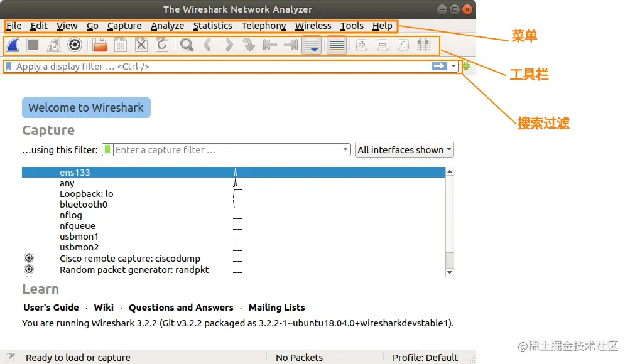Image resolution: width=630 pixels, height=364 pixels.
Task: Open Edit menu
Action: click(x=39, y=26)
